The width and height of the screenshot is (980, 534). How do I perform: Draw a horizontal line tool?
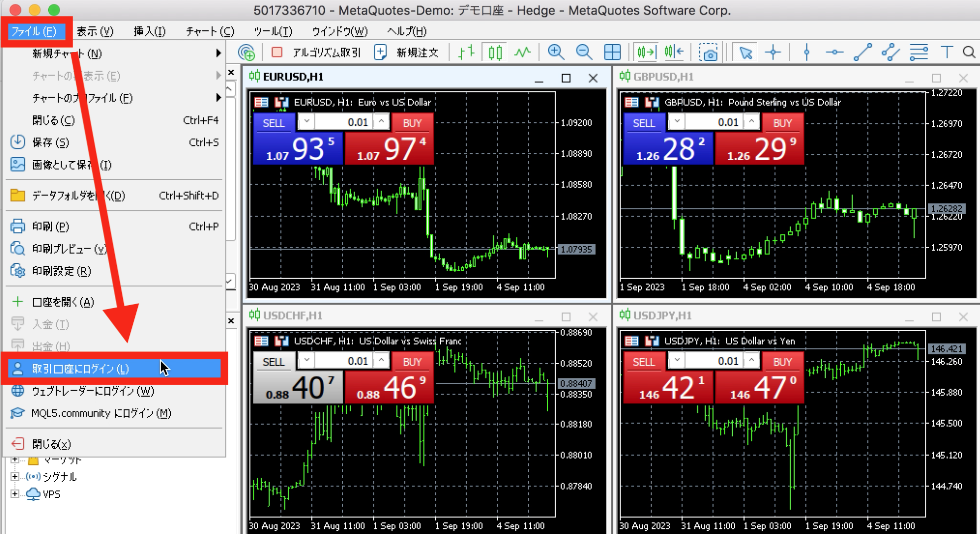(x=834, y=52)
